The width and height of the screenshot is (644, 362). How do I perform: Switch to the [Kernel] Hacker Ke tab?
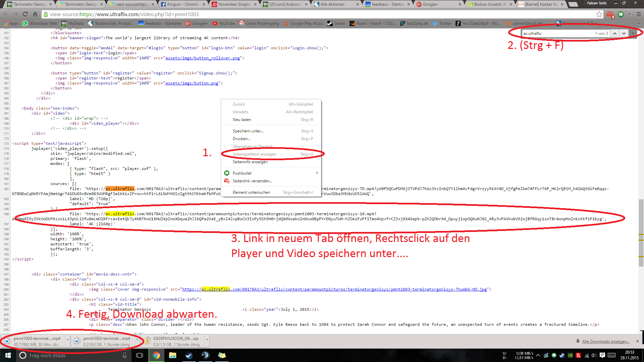[540, 4]
